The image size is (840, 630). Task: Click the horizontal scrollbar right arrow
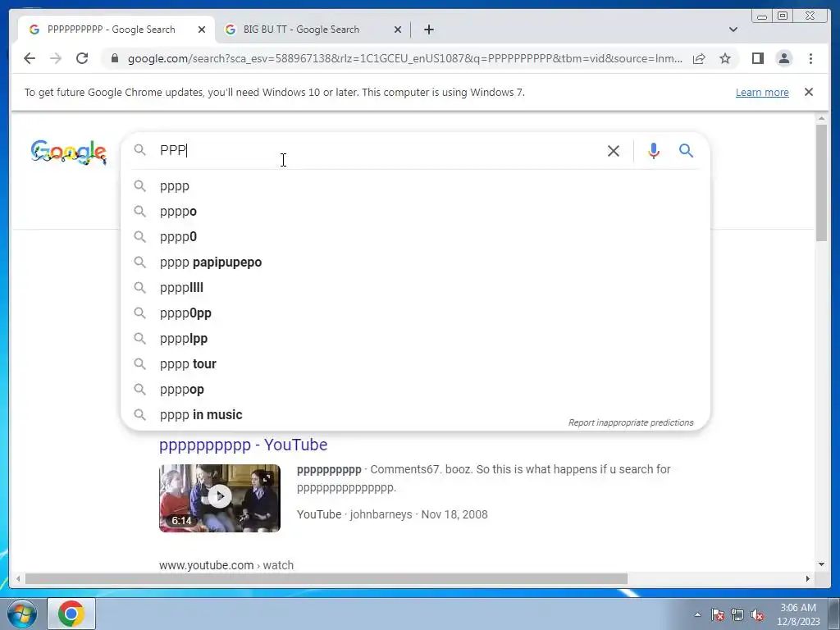pyautogui.click(x=808, y=578)
